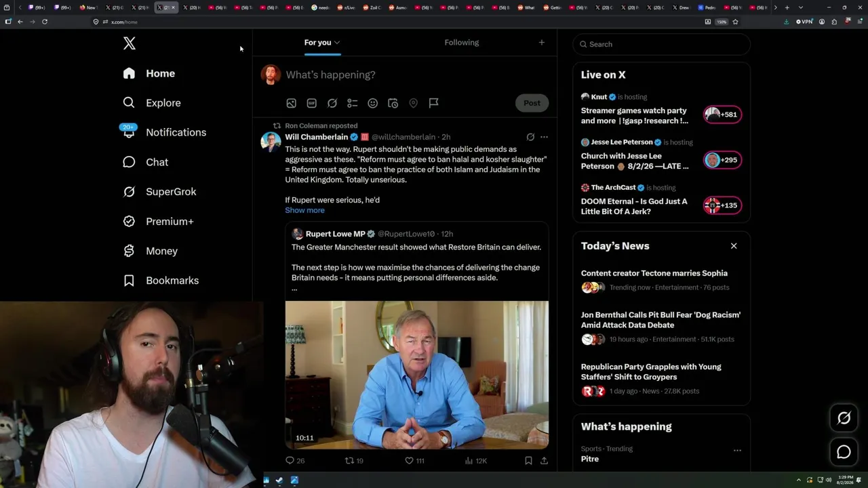Open the floating chat messages button

pyautogui.click(x=844, y=452)
